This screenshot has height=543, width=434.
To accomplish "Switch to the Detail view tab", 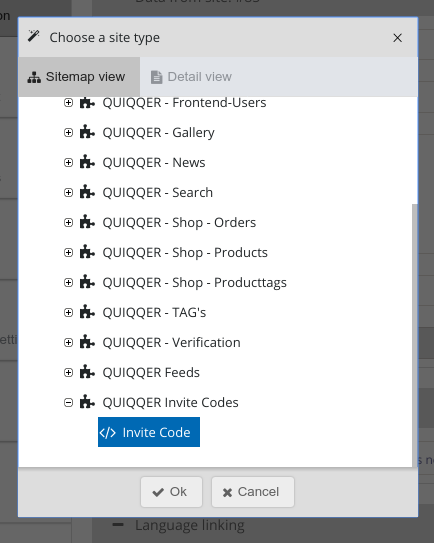I will [x=191, y=77].
